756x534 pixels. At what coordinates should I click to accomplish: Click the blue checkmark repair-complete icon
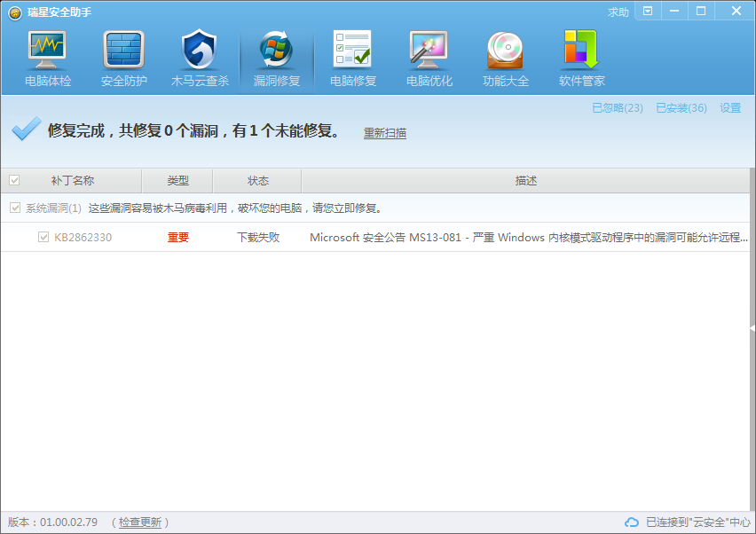pos(26,129)
